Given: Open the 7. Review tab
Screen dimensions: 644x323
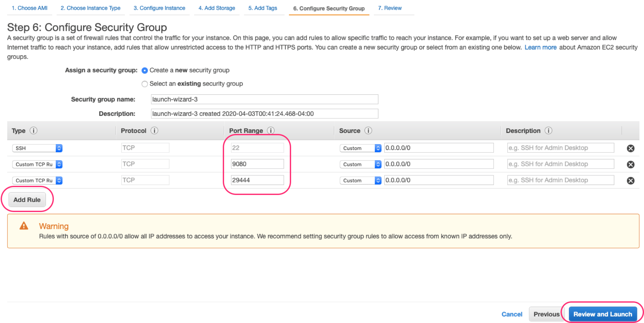Looking at the screenshot, I should tap(390, 8).
